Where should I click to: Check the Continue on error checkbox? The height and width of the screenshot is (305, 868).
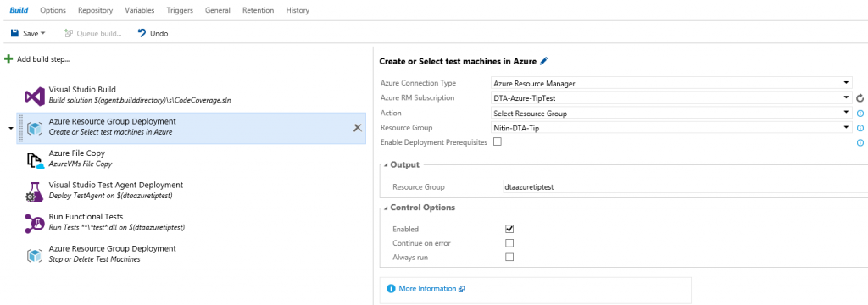509,243
